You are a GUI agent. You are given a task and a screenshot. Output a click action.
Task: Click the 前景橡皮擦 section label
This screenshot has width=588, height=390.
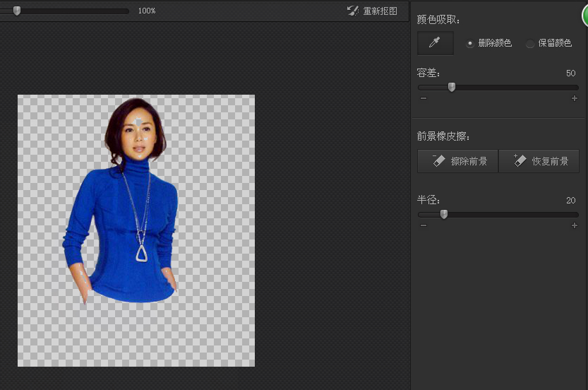(x=443, y=136)
